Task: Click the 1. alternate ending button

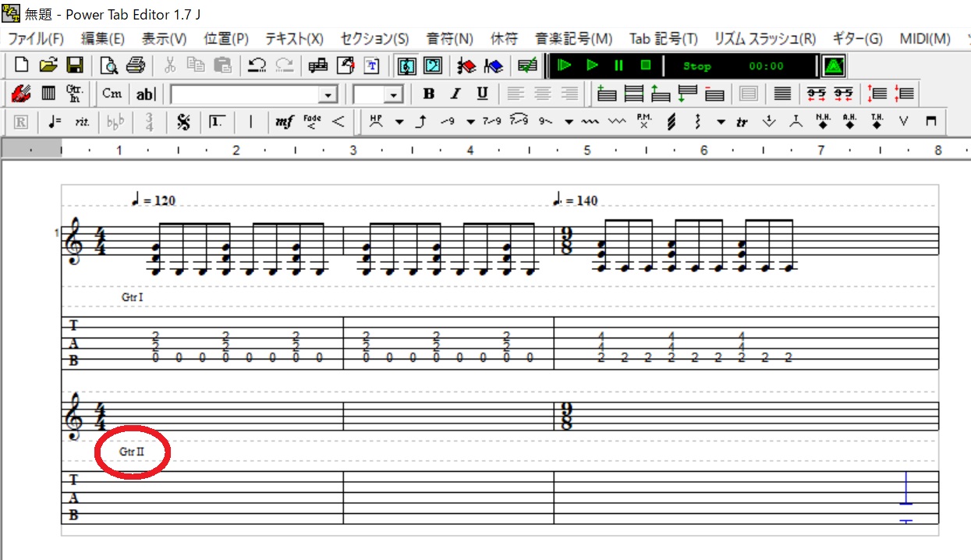Action: pyautogui.click(x=217, y=122)
